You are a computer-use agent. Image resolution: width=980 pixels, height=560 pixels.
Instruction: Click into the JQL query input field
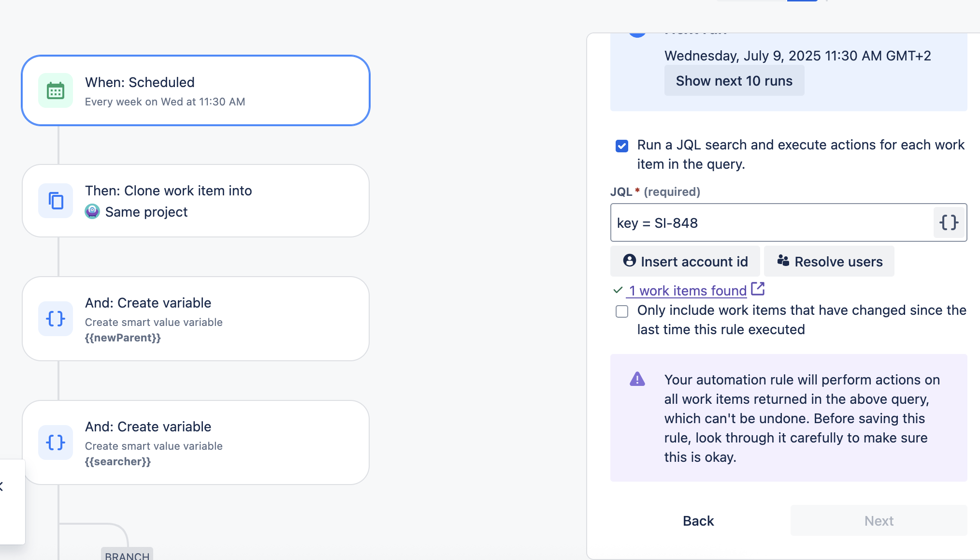click(x=772, y=222)
